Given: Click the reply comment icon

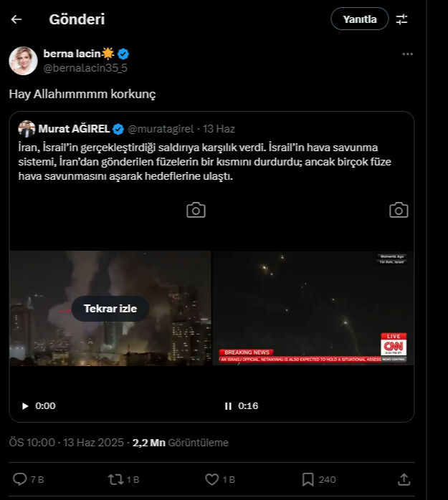Looking at the screenshot, I should [20, 479].
